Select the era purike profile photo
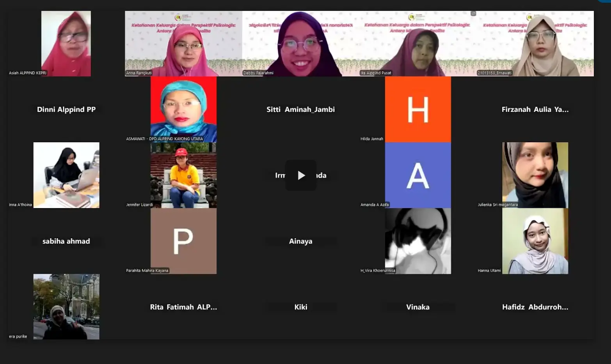Screen dimensions: 611x364 click(66, 307)
